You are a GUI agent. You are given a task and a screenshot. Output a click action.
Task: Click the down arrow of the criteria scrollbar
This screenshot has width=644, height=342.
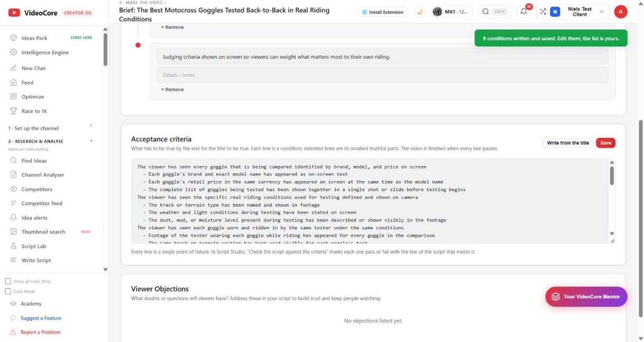pos(612,234)
